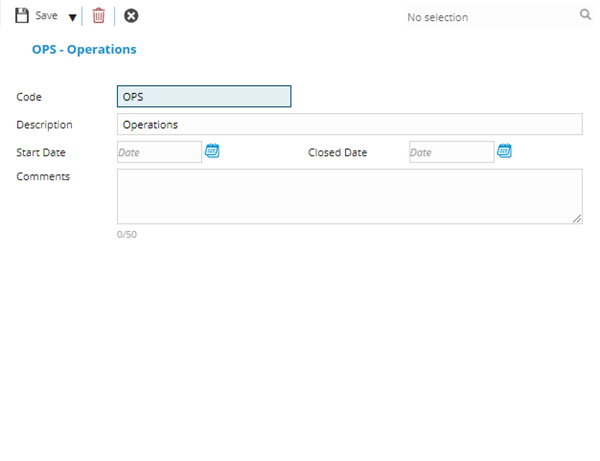The width and height of the screenshot is (600, 461).
Task: Click the 'Closed Date' field label
Action: 337,153
